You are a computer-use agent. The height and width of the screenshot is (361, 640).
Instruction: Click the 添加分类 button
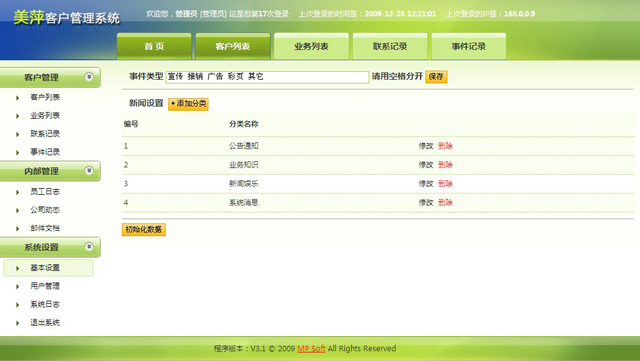(189, 104)
